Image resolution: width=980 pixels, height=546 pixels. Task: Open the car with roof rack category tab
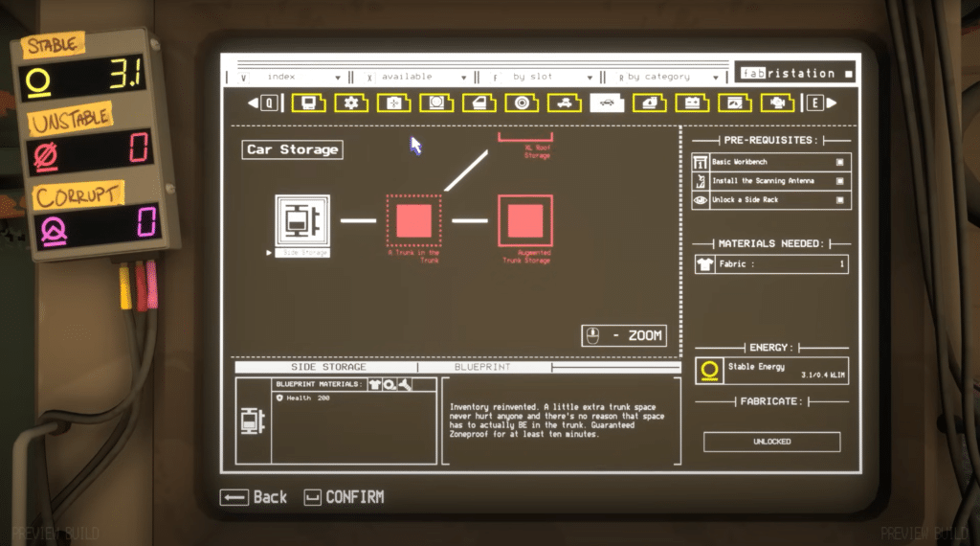(565, 102)
